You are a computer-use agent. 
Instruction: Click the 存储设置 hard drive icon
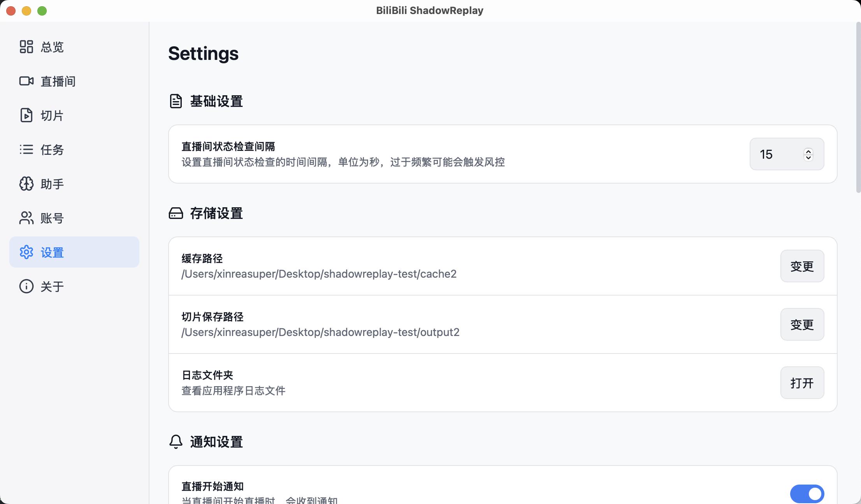pos(176,213)
